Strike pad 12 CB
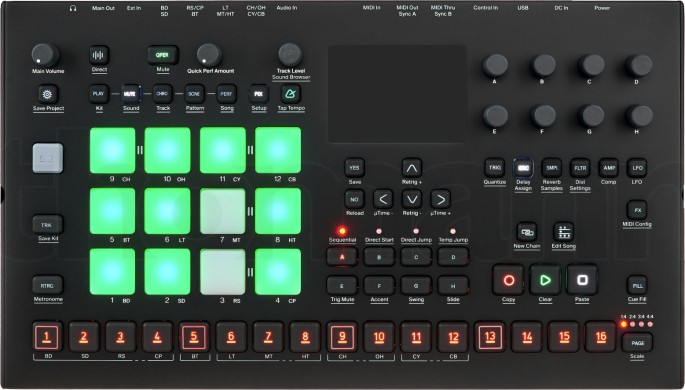This screenshot has width=685, height=390. pyautogui.click(x=278, y=150)
